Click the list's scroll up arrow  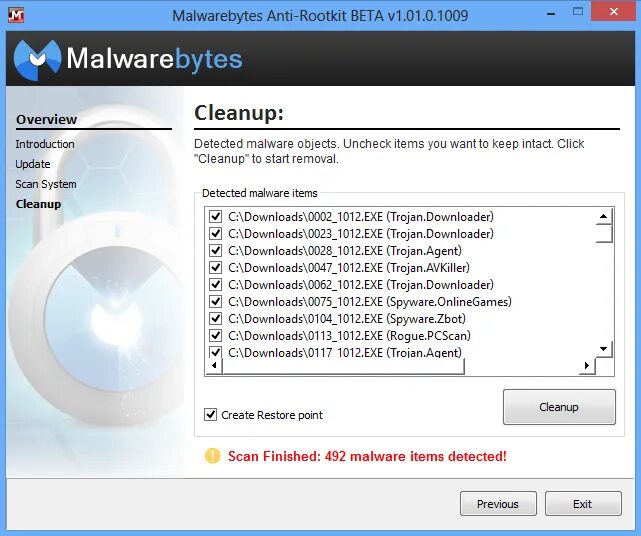click(604, 216)
